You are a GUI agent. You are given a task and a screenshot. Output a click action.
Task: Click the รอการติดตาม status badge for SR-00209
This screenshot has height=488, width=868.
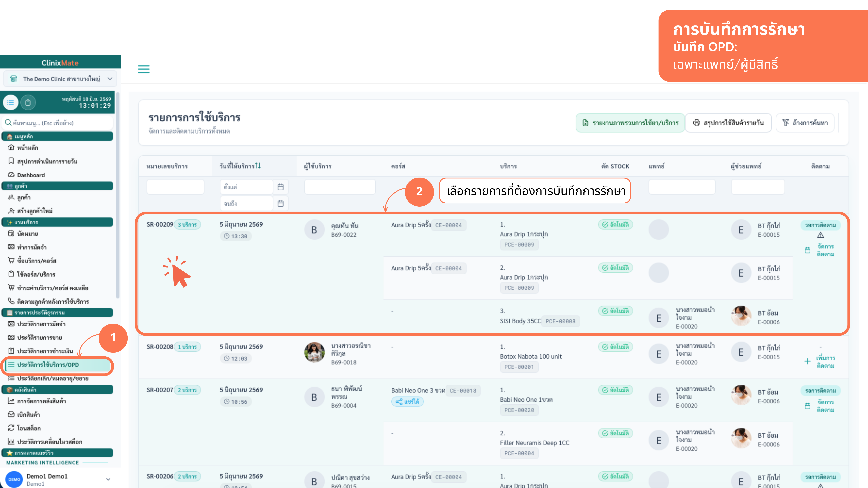821,225
